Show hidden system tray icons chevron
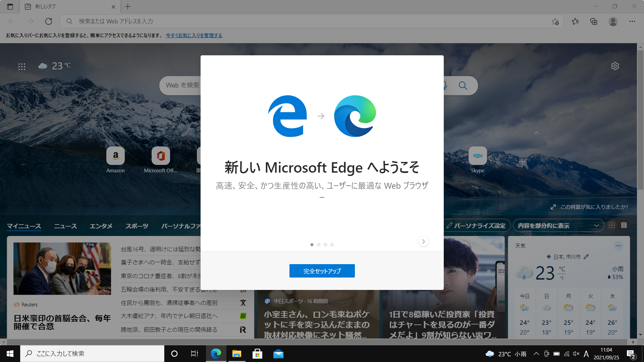The width and height of the screenshot is (644, 362). click(x=536, y=354)
